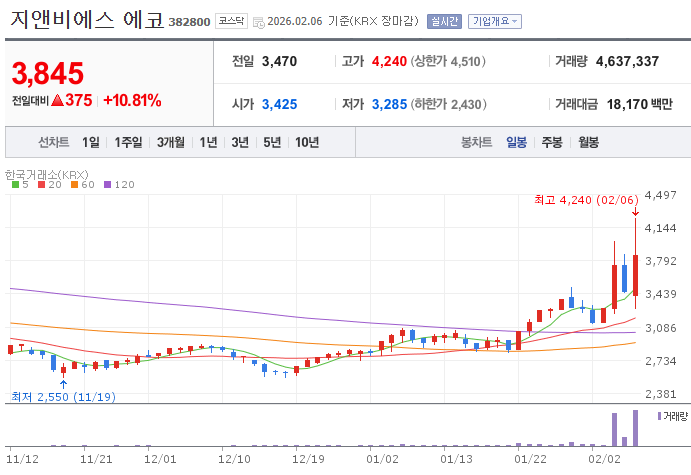
Task: Select the 1일 line chart tab
Action: 91,142
